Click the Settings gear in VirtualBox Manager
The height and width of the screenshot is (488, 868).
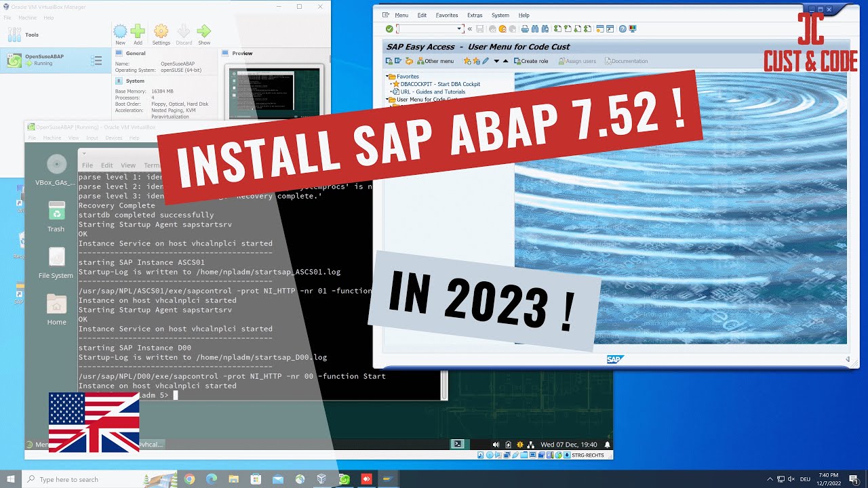[161, 35]
